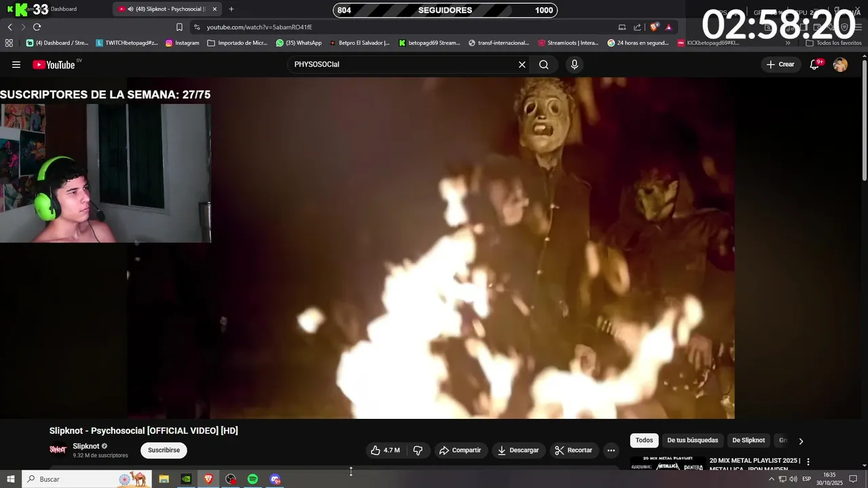This screenshot has height=488, width=868.
Task: Click the Slipknot Psychosocial video player
Action: (430, 248)
